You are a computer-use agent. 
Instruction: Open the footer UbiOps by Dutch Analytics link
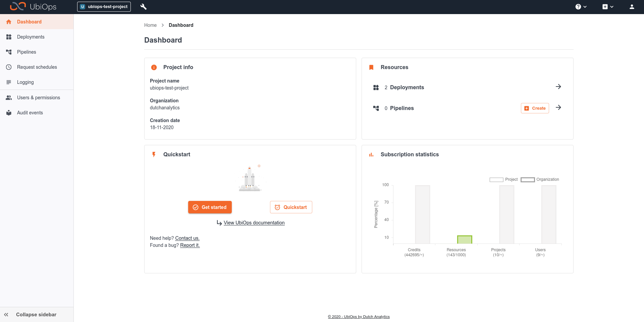(359, 317)
